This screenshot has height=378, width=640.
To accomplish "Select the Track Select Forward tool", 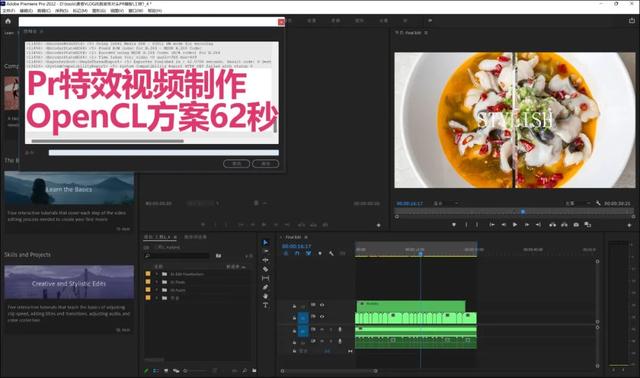I will (x=265, y=251).
